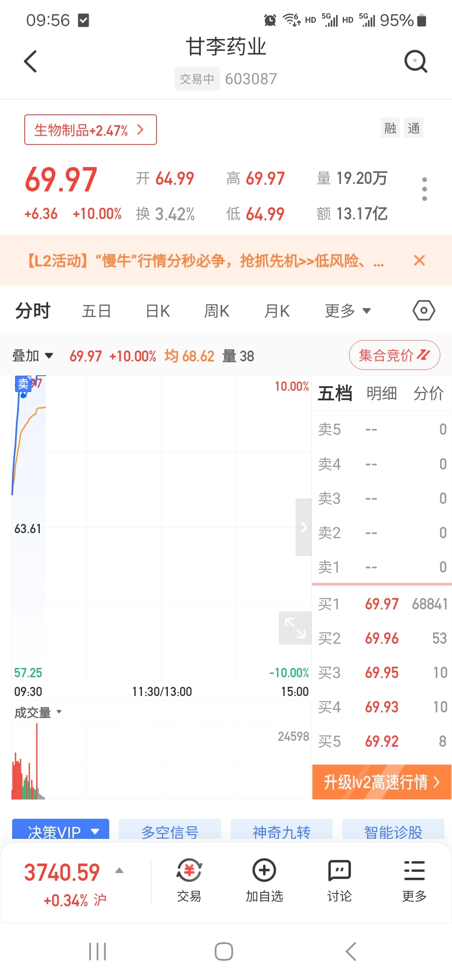Open chart settings hexagon icon

point(424,310)
